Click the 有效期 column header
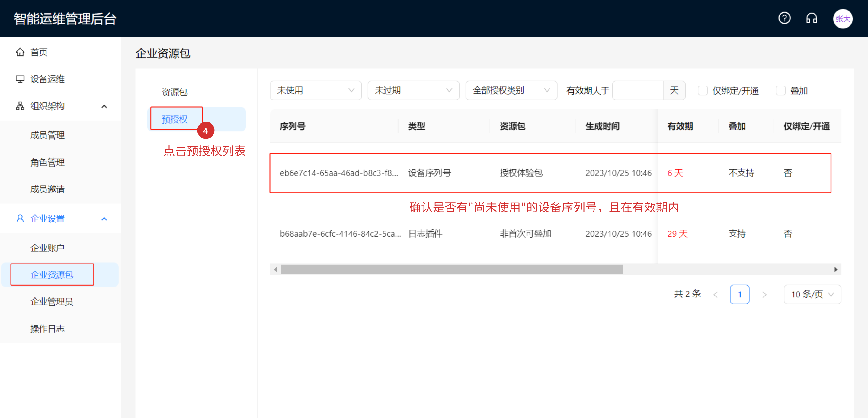Viewport: 868px width, 418px height. click(680, 127)
